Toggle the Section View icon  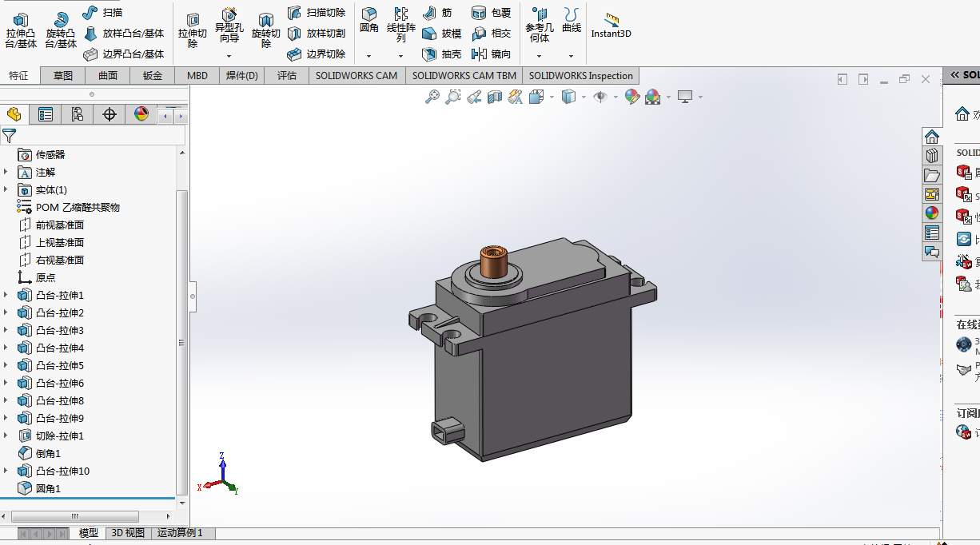pyautogui.click(x=495, y=97)
